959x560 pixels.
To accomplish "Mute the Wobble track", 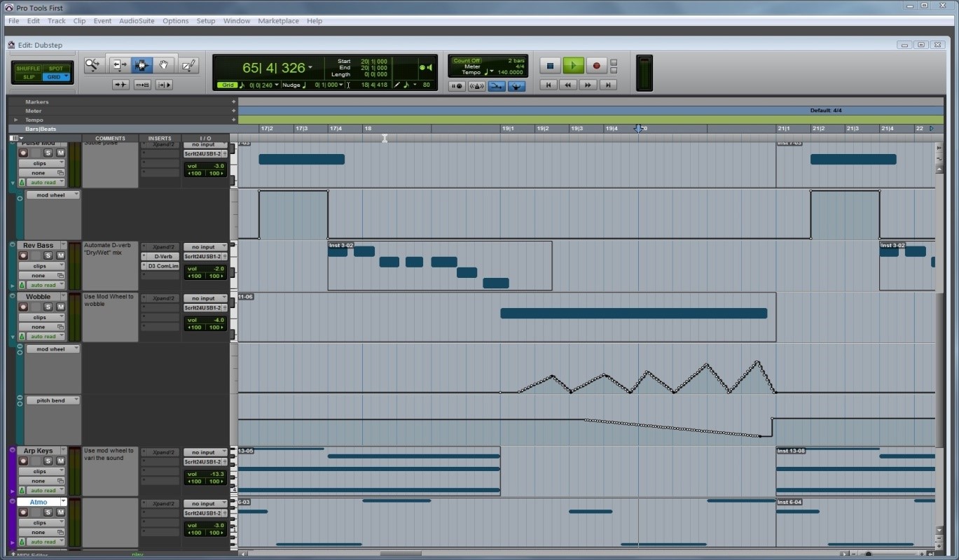I will 61,307.
